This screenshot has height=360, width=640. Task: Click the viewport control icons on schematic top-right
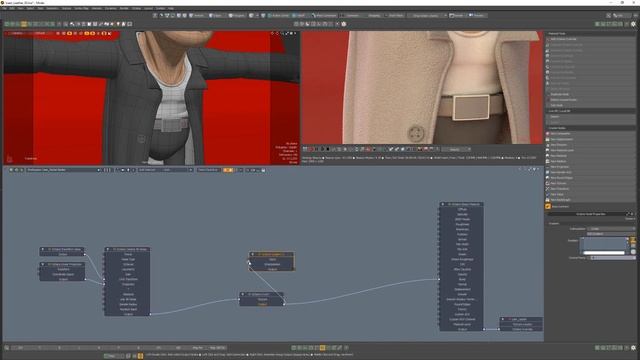click(x=529, y=169)
